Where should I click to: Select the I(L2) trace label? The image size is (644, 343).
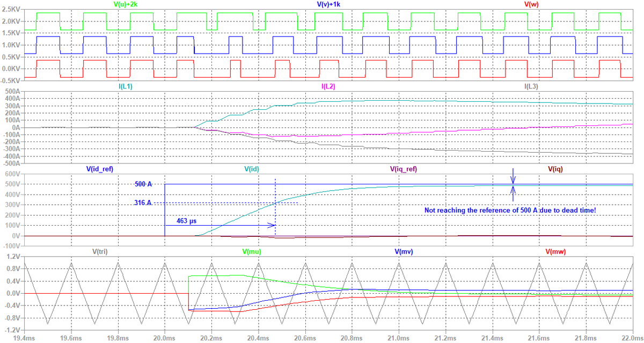tap(328, 86)
